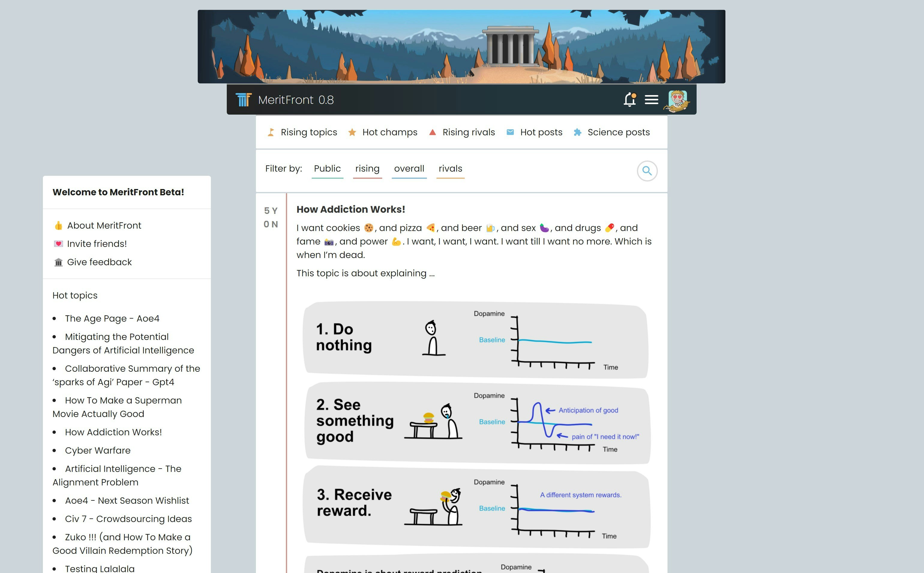Open the Rising rivals tab
Screen dimensions: 924x573
tap(469, 132)
